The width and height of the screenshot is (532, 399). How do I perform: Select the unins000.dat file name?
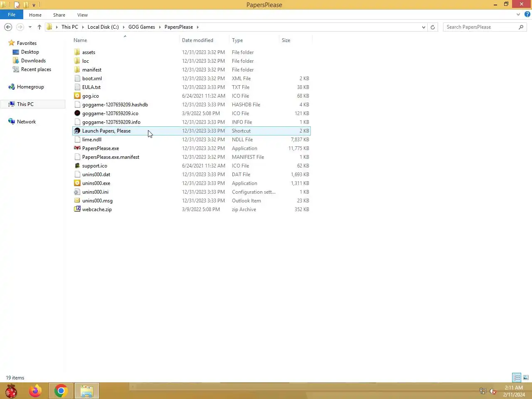96,175
